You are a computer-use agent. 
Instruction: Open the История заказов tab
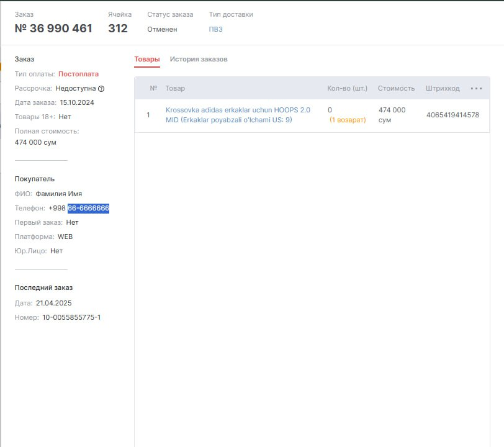199,59
